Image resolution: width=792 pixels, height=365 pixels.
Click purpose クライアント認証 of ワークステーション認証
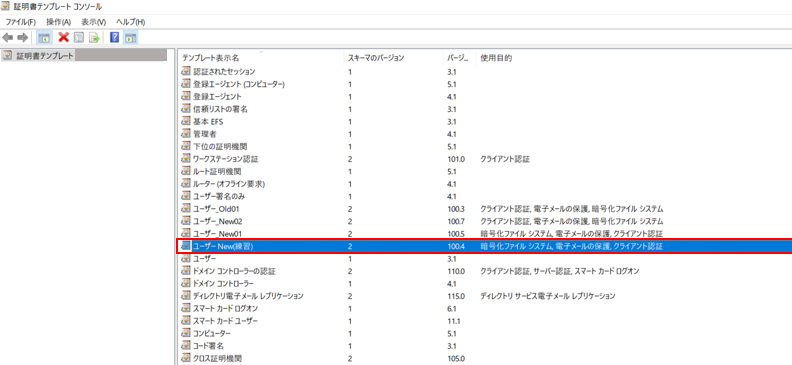(505, 159)
